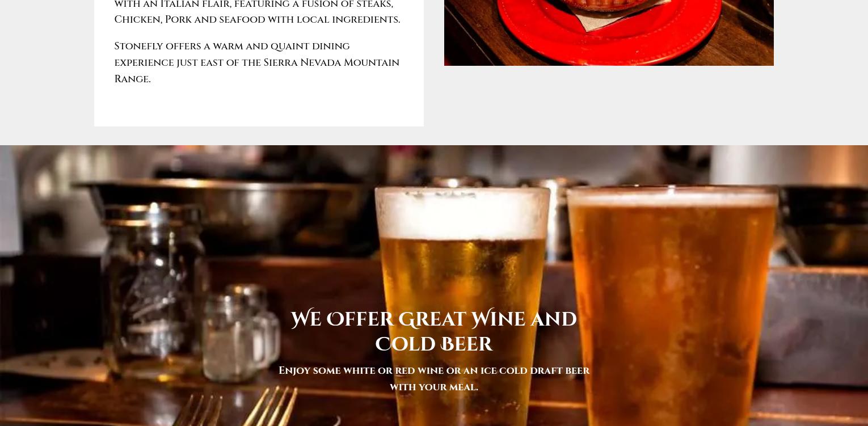This screenshot has height=426, width=868.
Task: Click the foam head on left beer
Action: [461, 213]
